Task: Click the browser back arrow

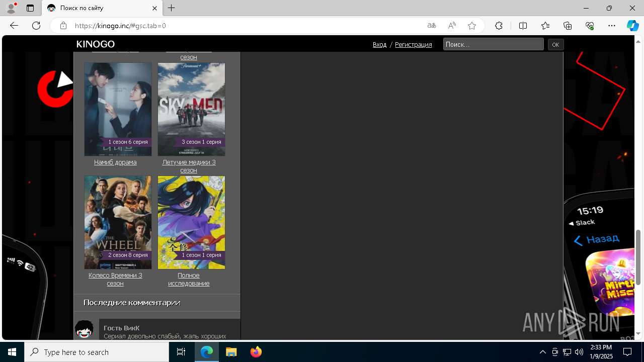Action: 14,26
